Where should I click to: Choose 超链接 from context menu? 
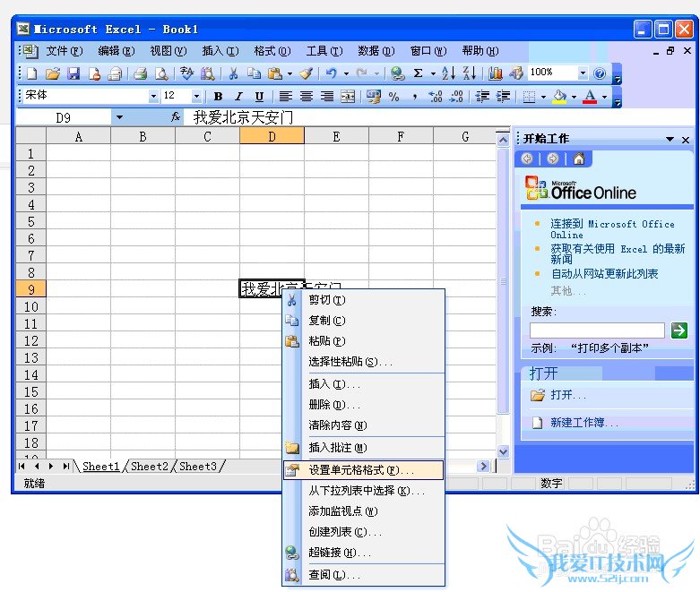363,553
